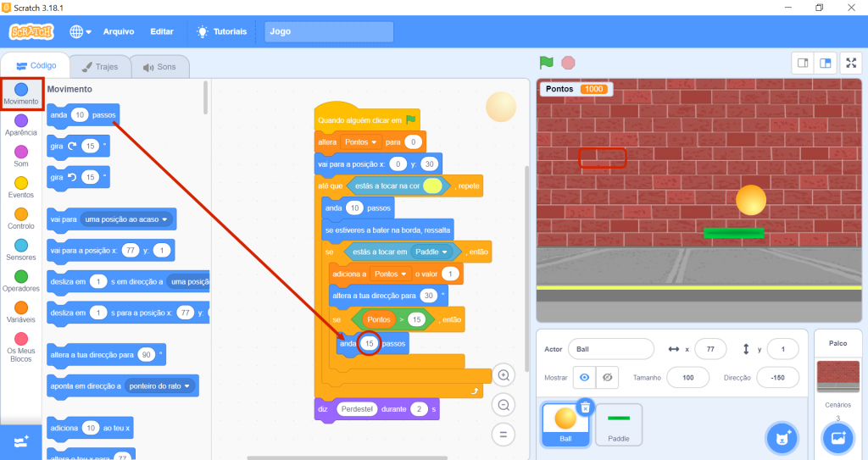The width and height of the screenshot is (868, 460).
Task: Select the Movimento block category
Action: tap(21, 94)
